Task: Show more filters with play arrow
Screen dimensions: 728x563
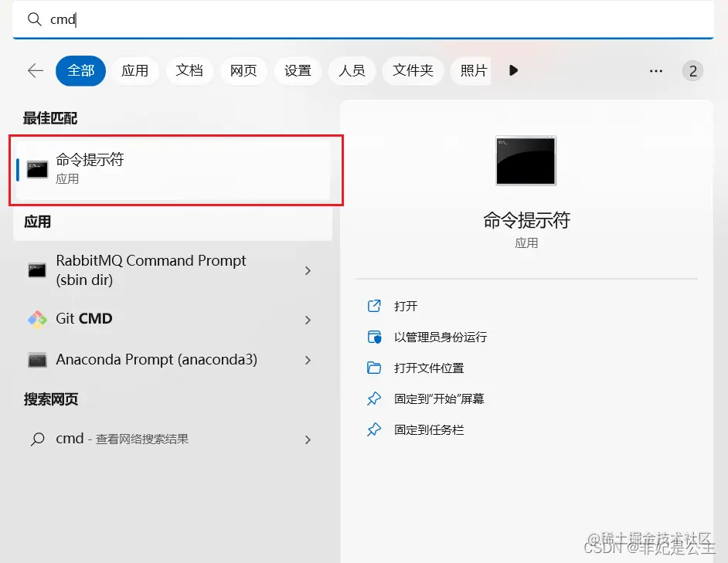Action: pyautogui.click(x=513, y=70)
